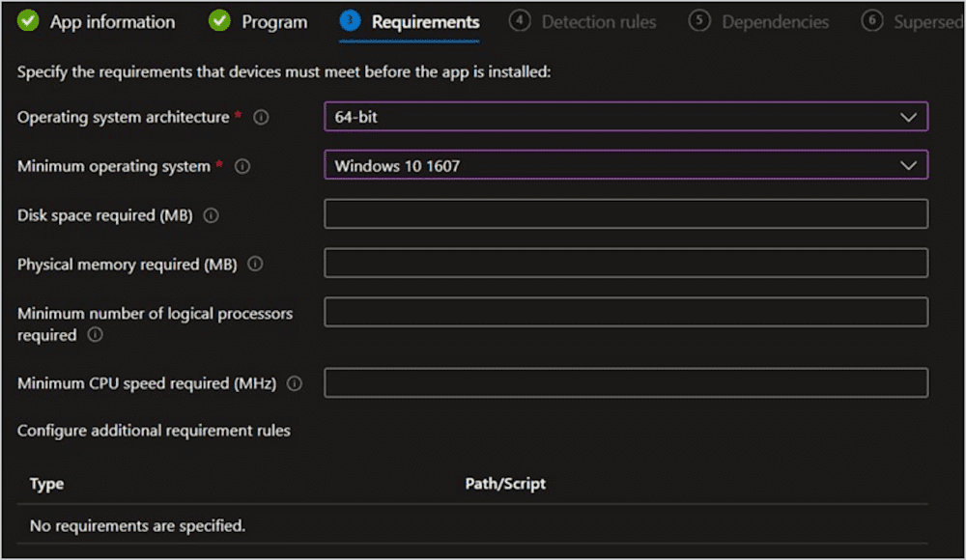Show info tooltip for Disk space required
The image size is (966, 560).
(x=212, y=215)
